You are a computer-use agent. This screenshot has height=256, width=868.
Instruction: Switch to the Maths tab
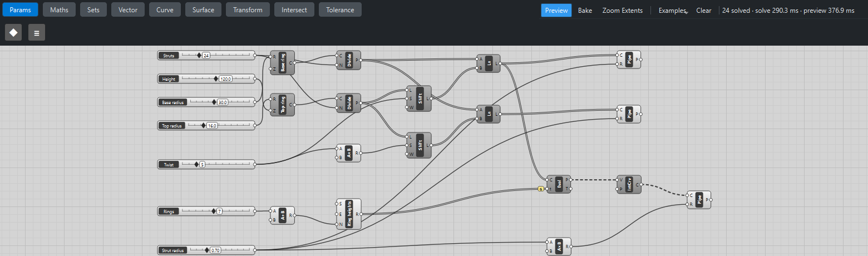click(60, 9)
